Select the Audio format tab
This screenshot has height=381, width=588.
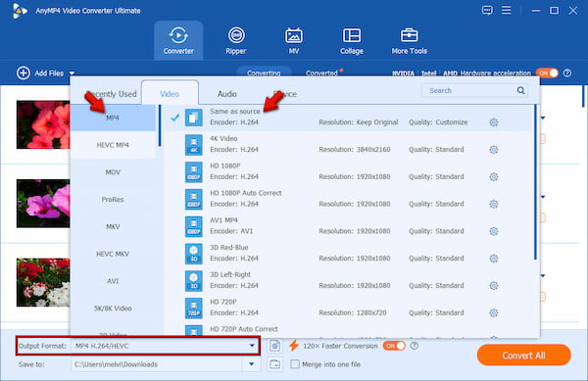tap(227, 94)
